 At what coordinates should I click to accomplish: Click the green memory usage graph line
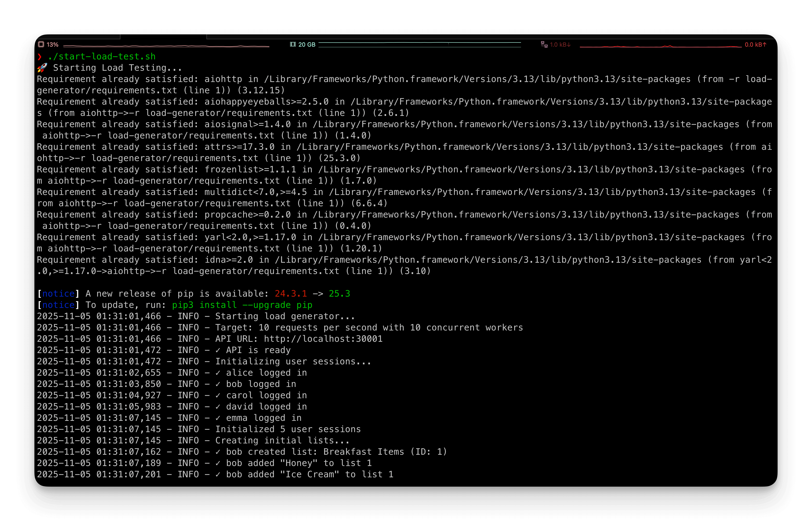420,44
